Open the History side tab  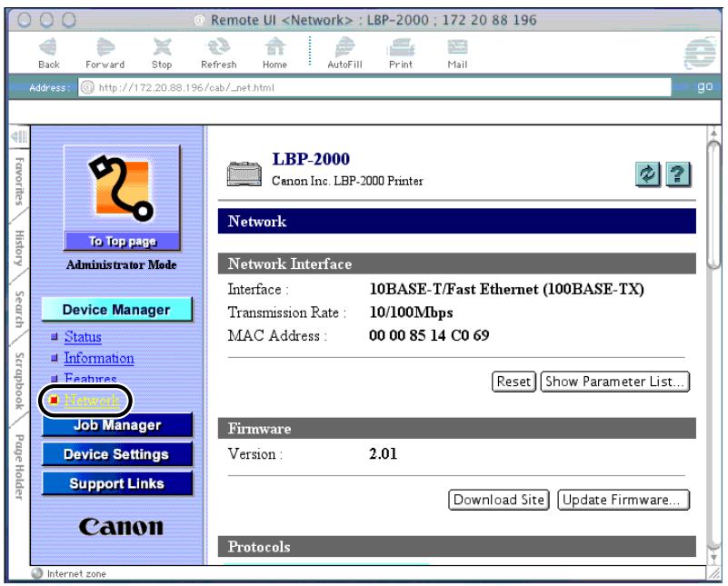[x=19, y=248]
